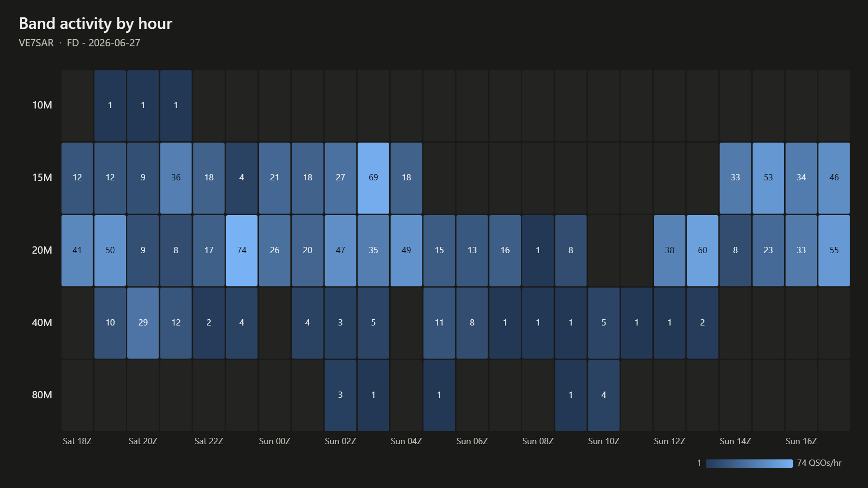Image resolution: width=868 pixels, height=488 pixels.
Task: Select the 69 cell in 15M row
Action: pyautogui.click(x=373, y=178)
